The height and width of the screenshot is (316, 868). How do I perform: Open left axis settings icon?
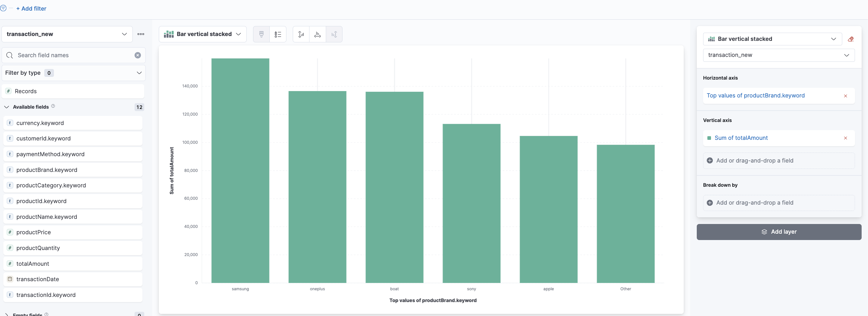point(301,34)
